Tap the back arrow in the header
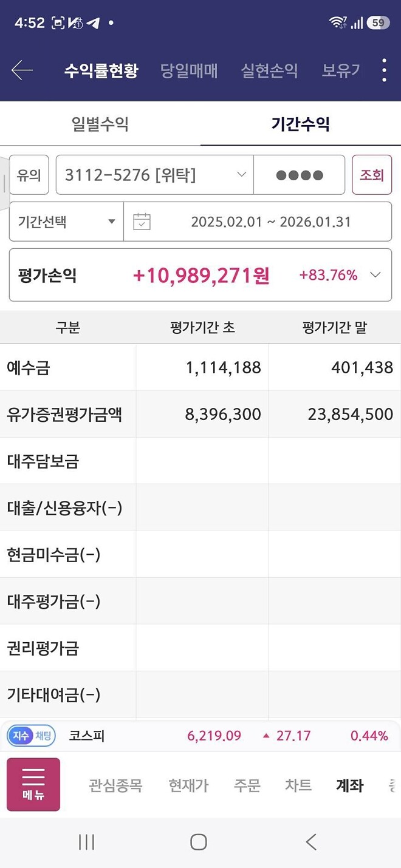Viewport: 401px width, 868px height. (21, 70)
